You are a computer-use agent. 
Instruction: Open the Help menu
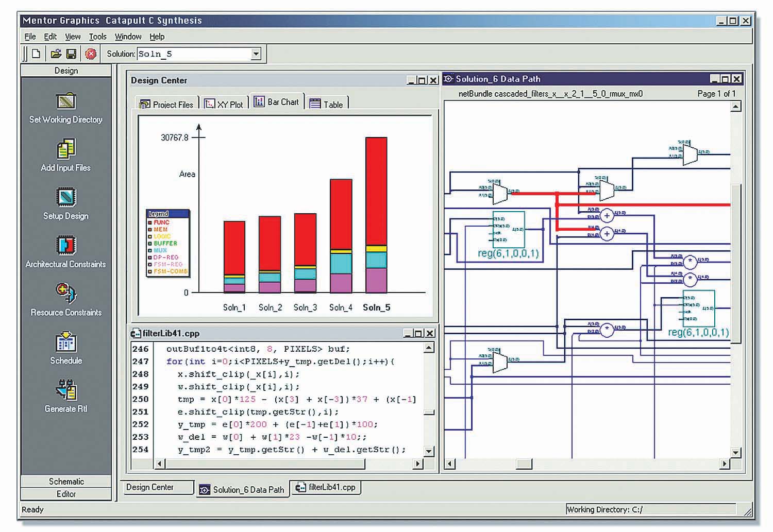click(157, 37)
